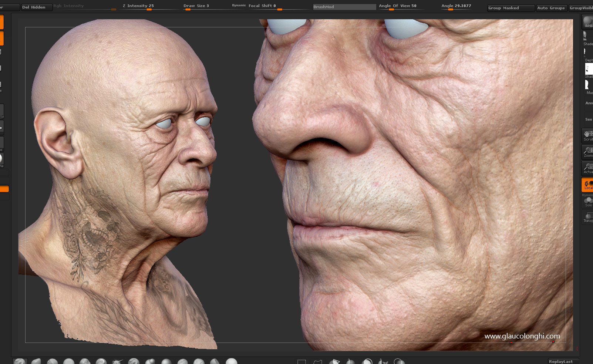This screenshot has height=364, width=593.
Task: Select the dashed rectangle selection brush icon
Action: tap(301, 361)
